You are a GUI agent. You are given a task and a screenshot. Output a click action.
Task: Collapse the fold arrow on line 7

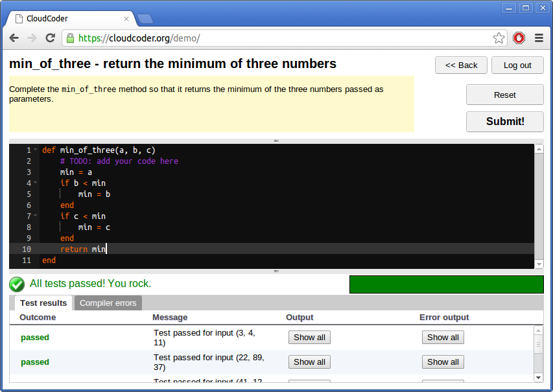coord(34,216)
